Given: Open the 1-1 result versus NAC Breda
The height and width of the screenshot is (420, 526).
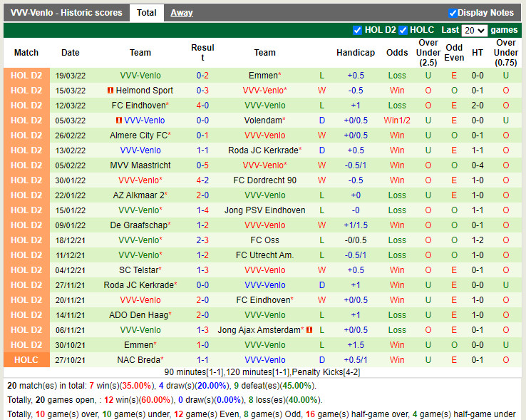Looking at the screenshot, I should pyautogui.click(x=202, y=360).
